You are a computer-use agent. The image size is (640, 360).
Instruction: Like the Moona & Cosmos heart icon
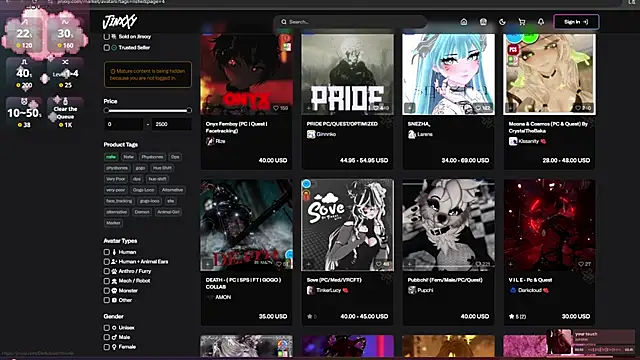tap(578, 108)
